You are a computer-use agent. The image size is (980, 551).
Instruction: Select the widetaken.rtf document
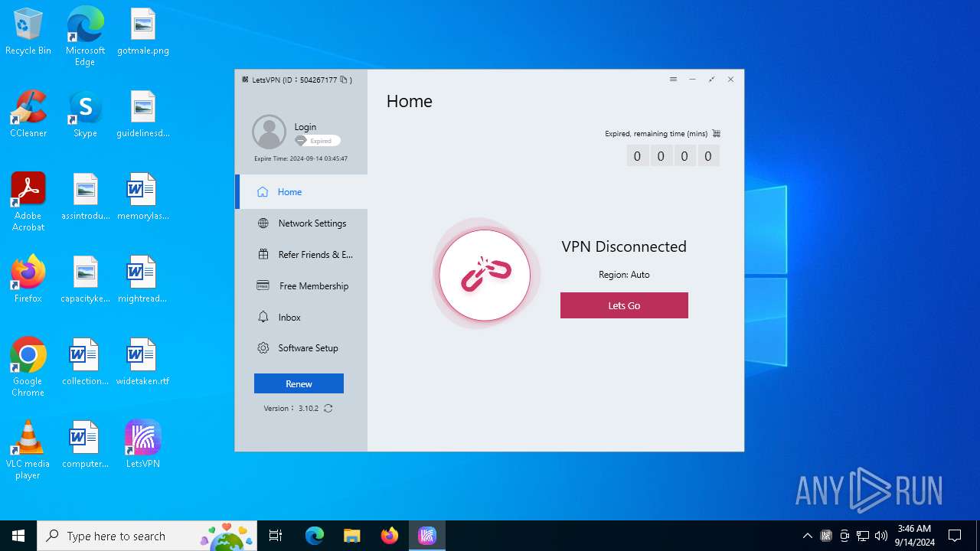click(x=142, y=362)
